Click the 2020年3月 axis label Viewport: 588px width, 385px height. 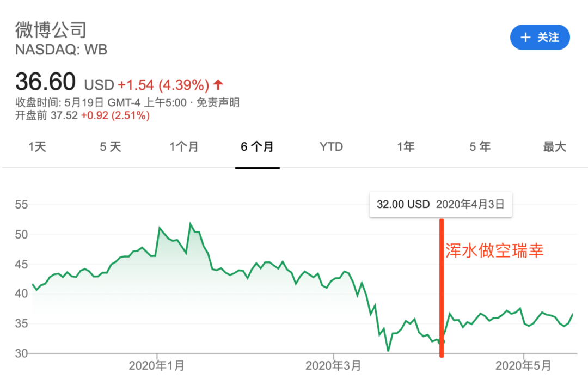pyautogui.click(x=333, y=366)
